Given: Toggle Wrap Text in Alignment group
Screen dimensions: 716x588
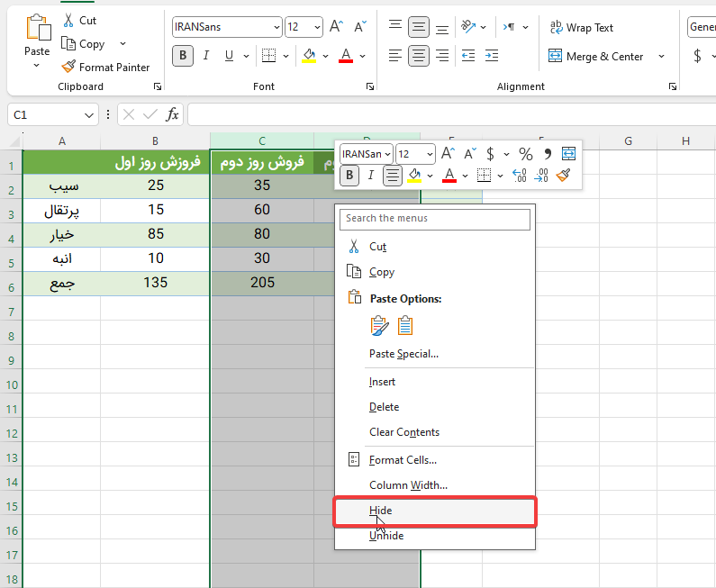Looking at the screenshot, I should (x=581, y=28).
